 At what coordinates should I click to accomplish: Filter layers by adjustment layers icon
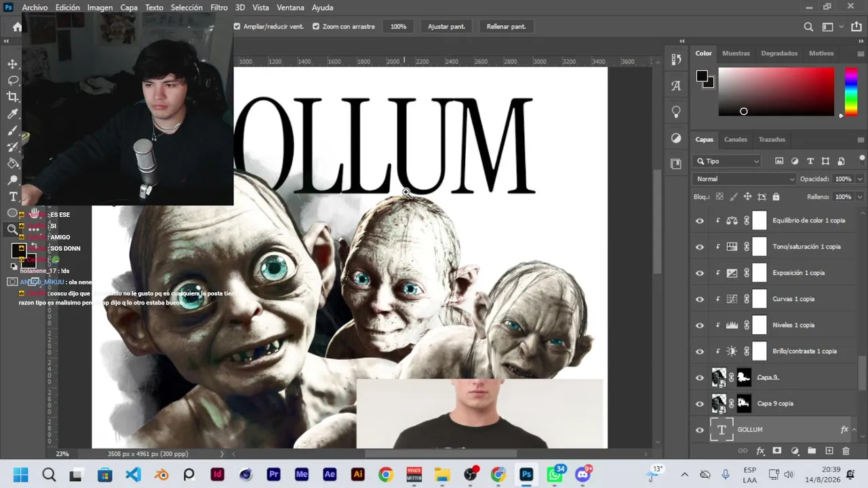coord(795,161)
